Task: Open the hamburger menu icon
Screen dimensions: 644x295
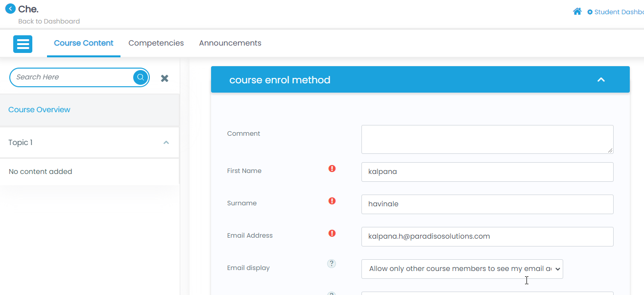Action: point(23,44)
